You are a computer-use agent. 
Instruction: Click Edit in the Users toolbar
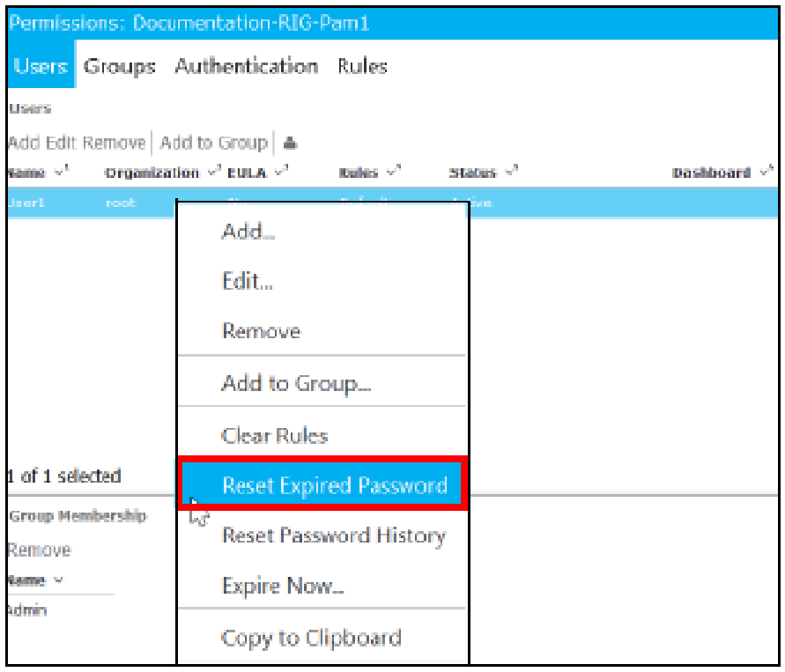click(x=61, y=143)
